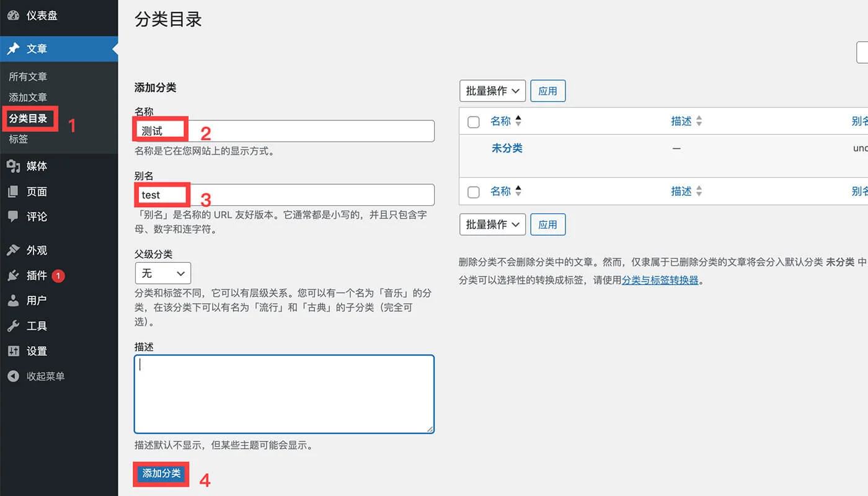Open the 评论 comments bubble icon
Viewport: 868px width, 496px height.
(14, 216)
